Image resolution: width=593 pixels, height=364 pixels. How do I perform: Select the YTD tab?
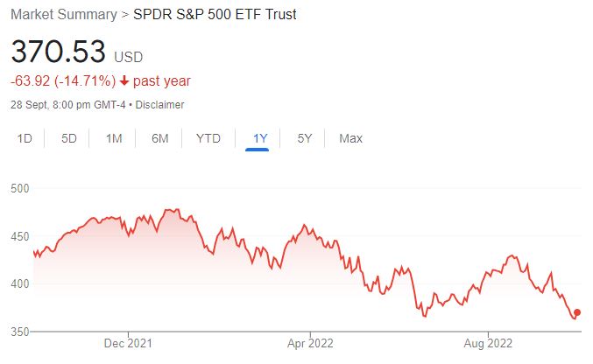(208, 138)
